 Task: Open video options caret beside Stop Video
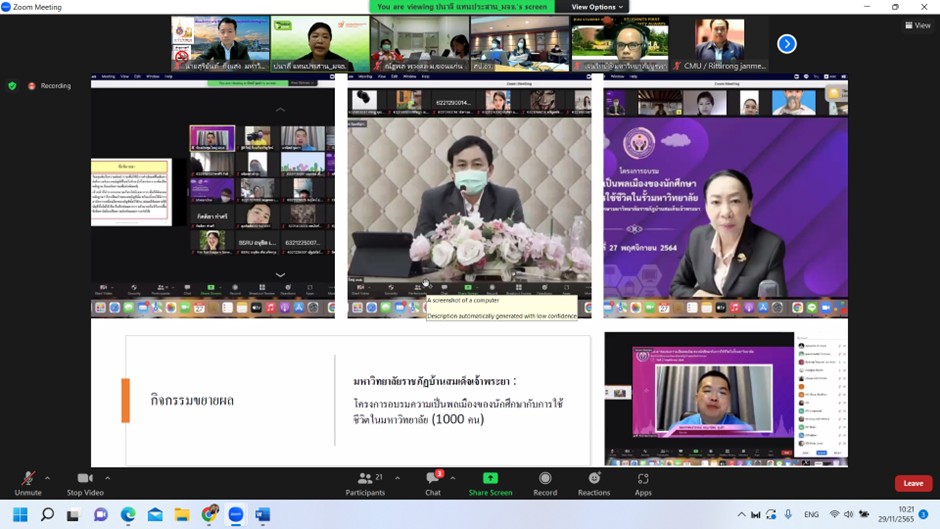click(107, 478)
